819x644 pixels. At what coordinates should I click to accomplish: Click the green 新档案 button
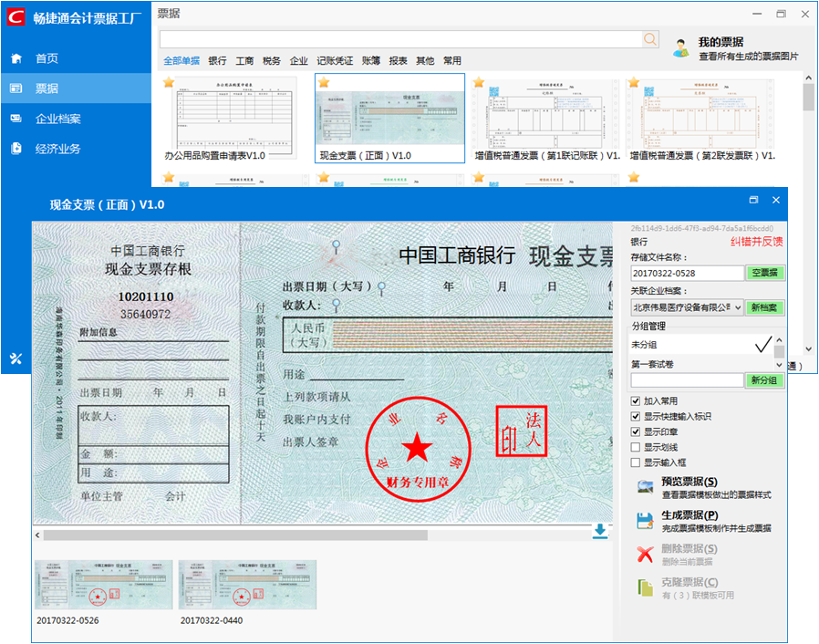[x=764, y=307]
